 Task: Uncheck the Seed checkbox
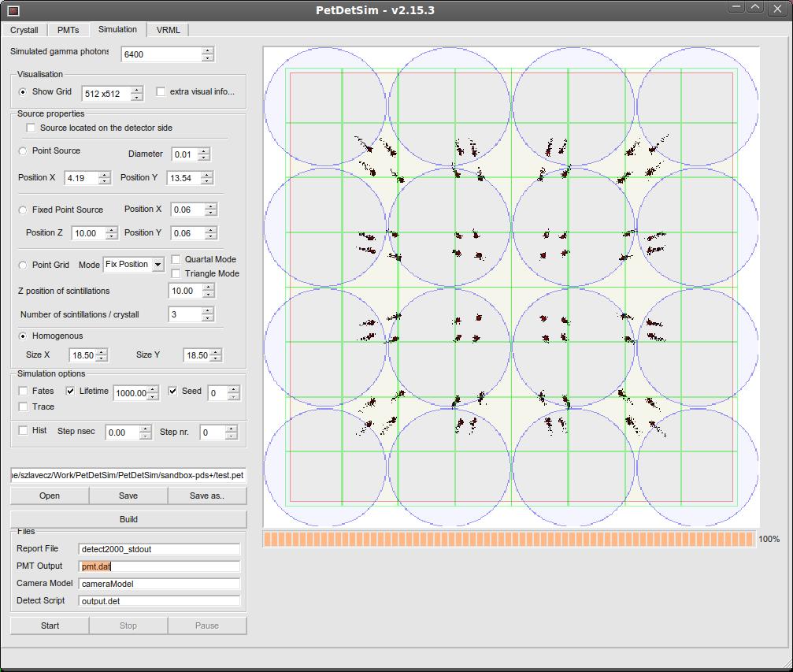(172, 392)
